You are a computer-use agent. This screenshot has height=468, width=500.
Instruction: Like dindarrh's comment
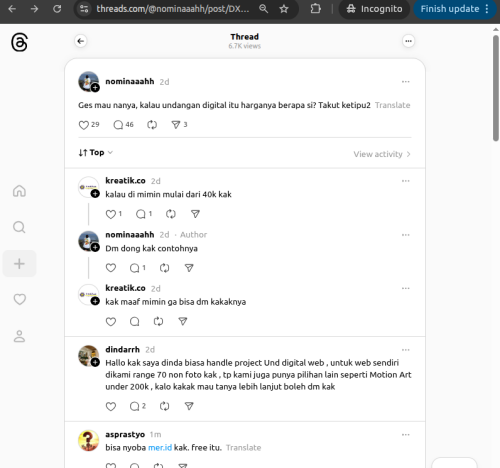[111, 406]
